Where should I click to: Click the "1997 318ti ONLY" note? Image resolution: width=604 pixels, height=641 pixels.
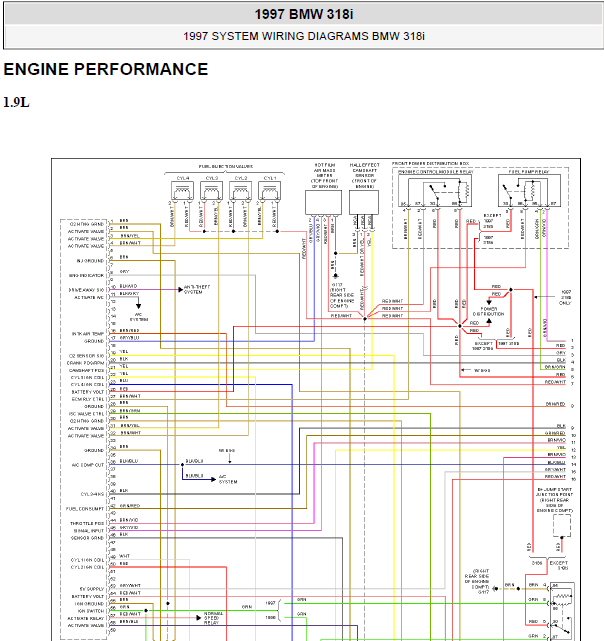tap(566, 298)
